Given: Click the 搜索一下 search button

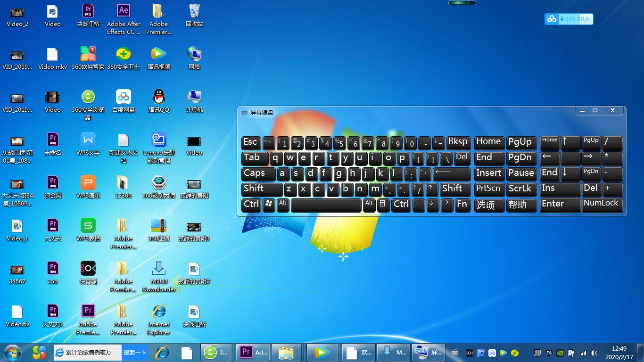Looking at the screenshot, I should pos(135,352).
